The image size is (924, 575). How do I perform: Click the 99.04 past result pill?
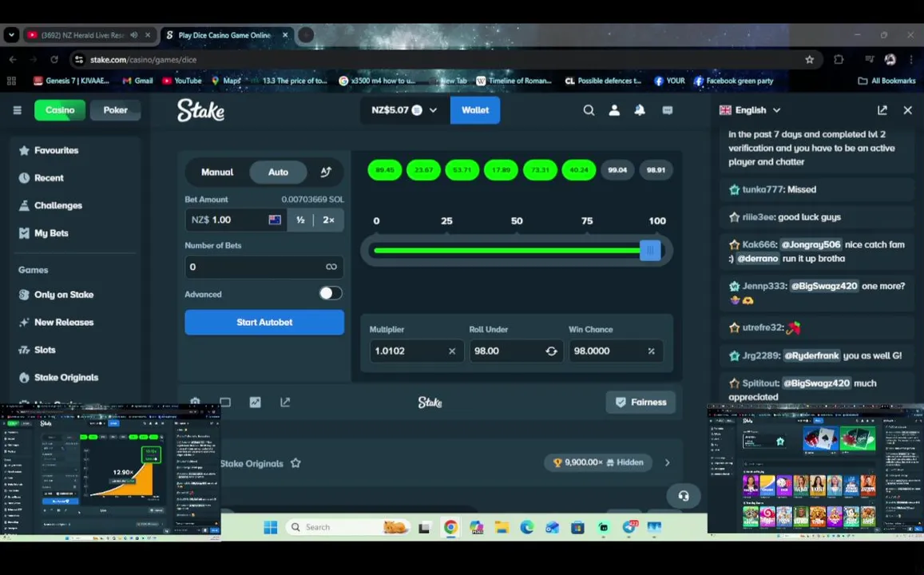pos(617,169)
